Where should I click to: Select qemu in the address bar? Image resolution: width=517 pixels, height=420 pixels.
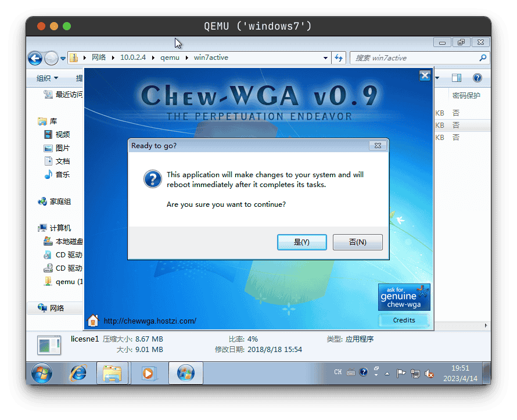pos(170,58)
